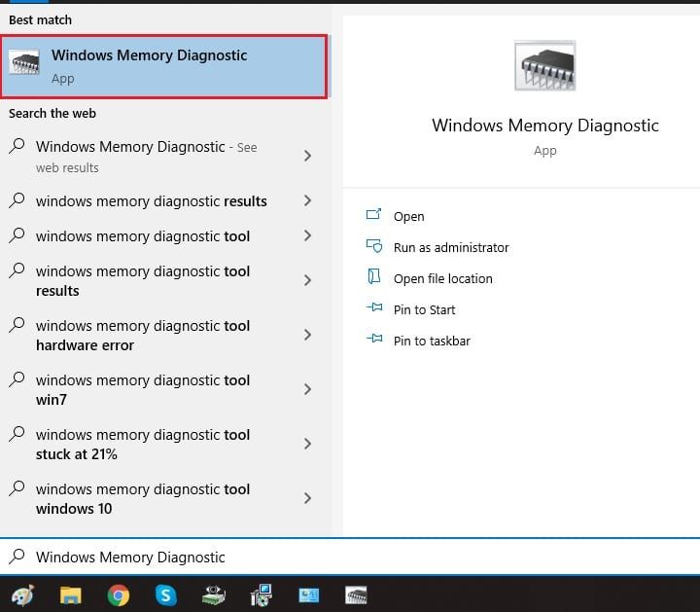Open the green hardware device icon in taskbar
Image resolution: width=700 pixels, height=612 pixels.
point(213,595)
